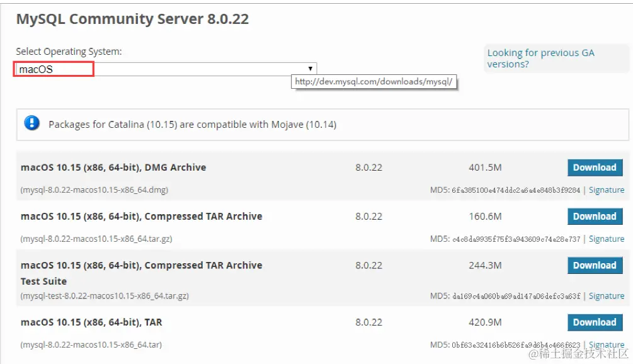Viewport: 633px width, 364px height.
Task: Download the 160.6M Compressed TAR Archive
Action: coord(595,216)
